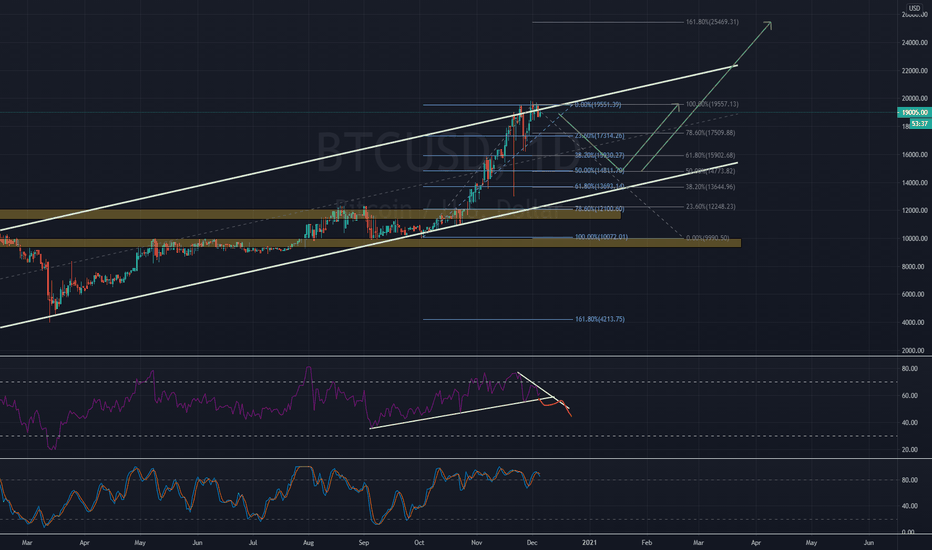The height and width of the screenshot is (550, 932).
Task: Select the 161.80%(4213.75) Fibonacci label
Action: (599, 319)
